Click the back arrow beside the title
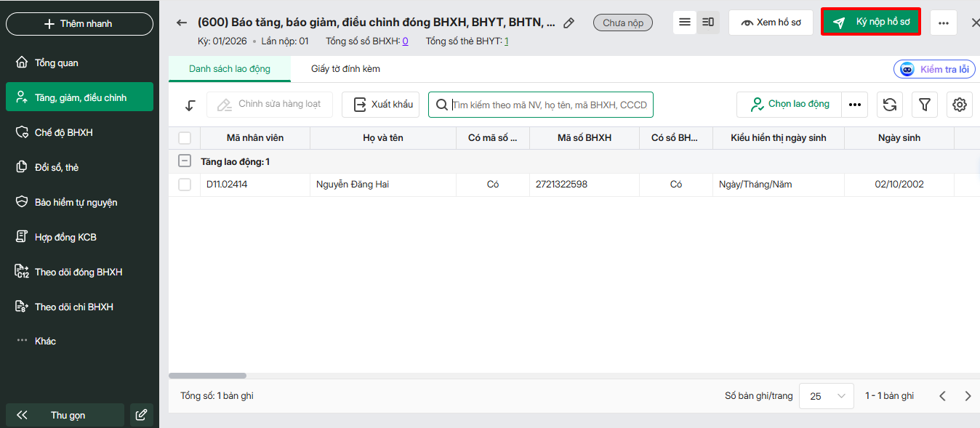 (182, 23)
